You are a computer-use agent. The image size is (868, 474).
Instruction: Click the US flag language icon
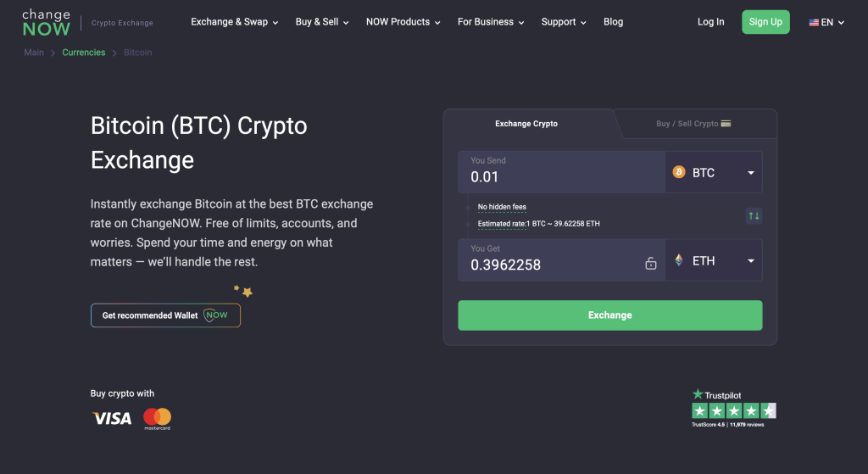(813, 23)
